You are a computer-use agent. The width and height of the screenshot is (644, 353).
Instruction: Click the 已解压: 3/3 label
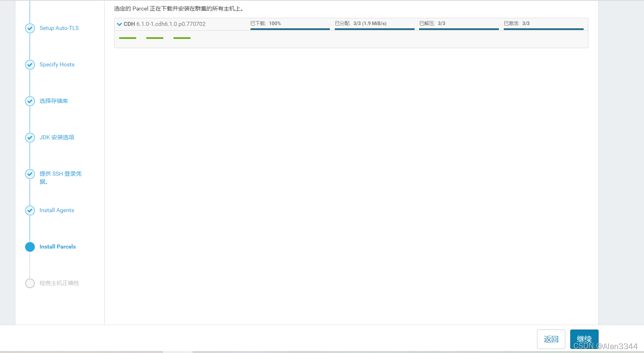pos(432,23)
